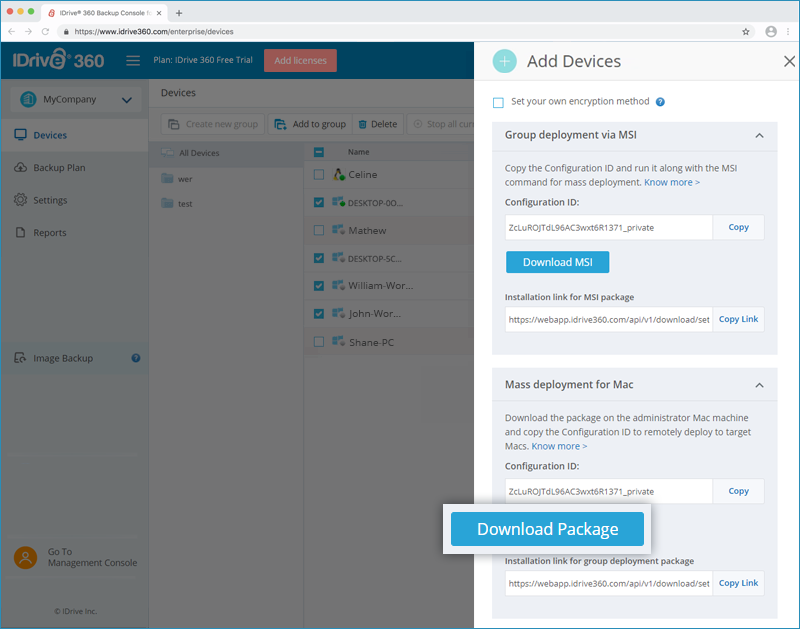Click the Add licenses button
Screen dimensions: 800x629
tap(300, 61)
